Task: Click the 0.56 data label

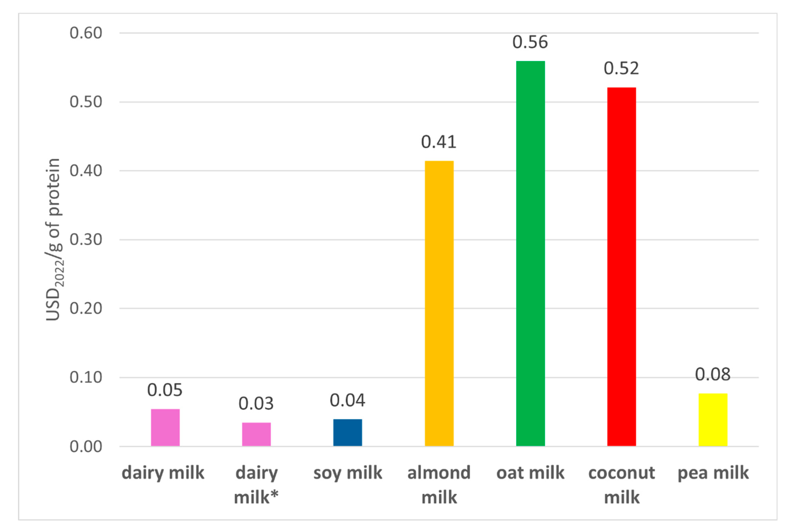Action: coord(530,42)
